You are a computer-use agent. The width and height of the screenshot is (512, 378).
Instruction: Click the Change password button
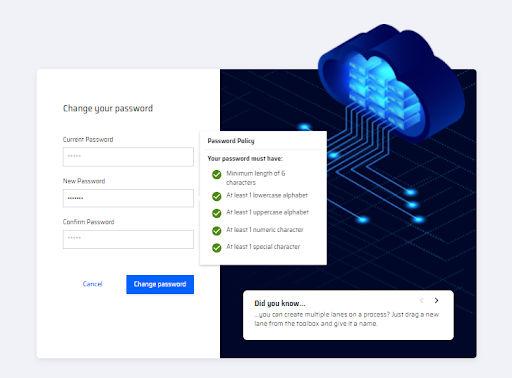tap(160, 284)
